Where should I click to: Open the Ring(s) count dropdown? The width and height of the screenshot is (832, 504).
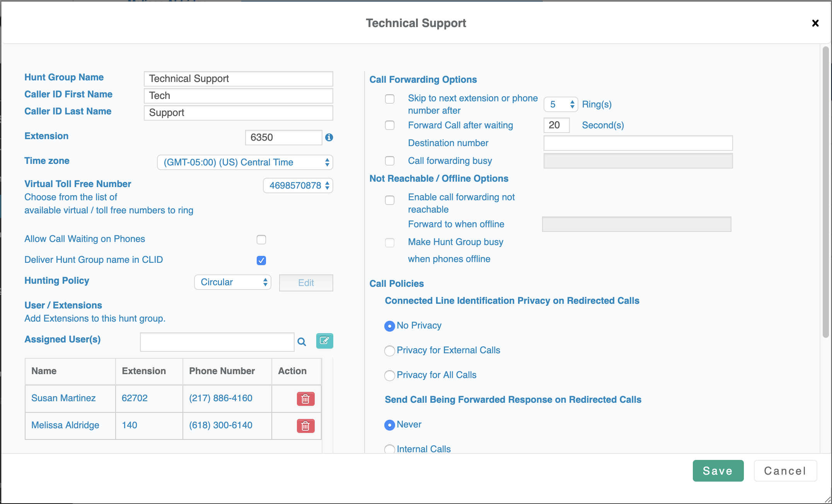[561, 104]
